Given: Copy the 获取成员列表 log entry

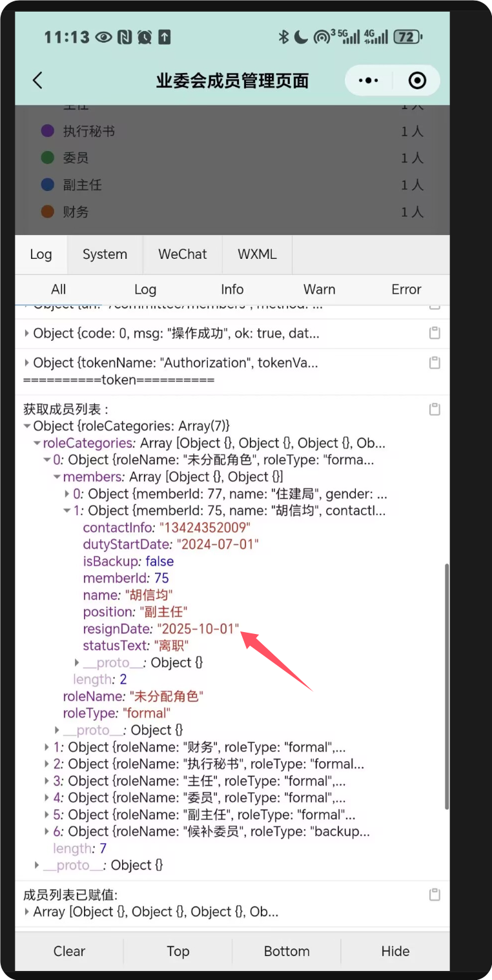Looking at the screenshot, I should coord(435,409).
